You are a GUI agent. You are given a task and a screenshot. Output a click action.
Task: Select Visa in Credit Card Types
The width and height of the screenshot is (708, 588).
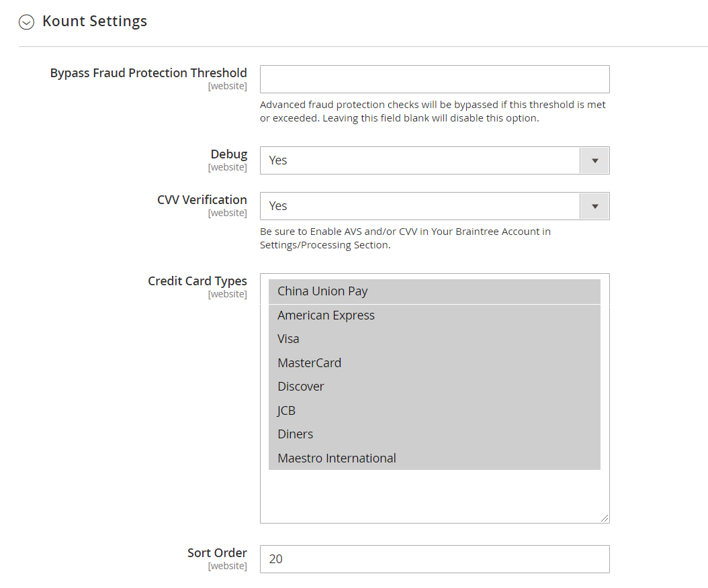point(435,339)
